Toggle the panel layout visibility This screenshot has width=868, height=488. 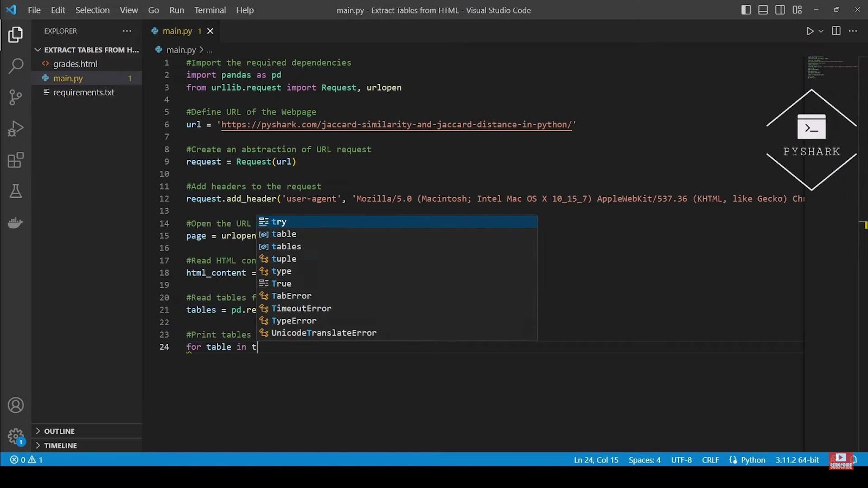(x=763, y=10)
